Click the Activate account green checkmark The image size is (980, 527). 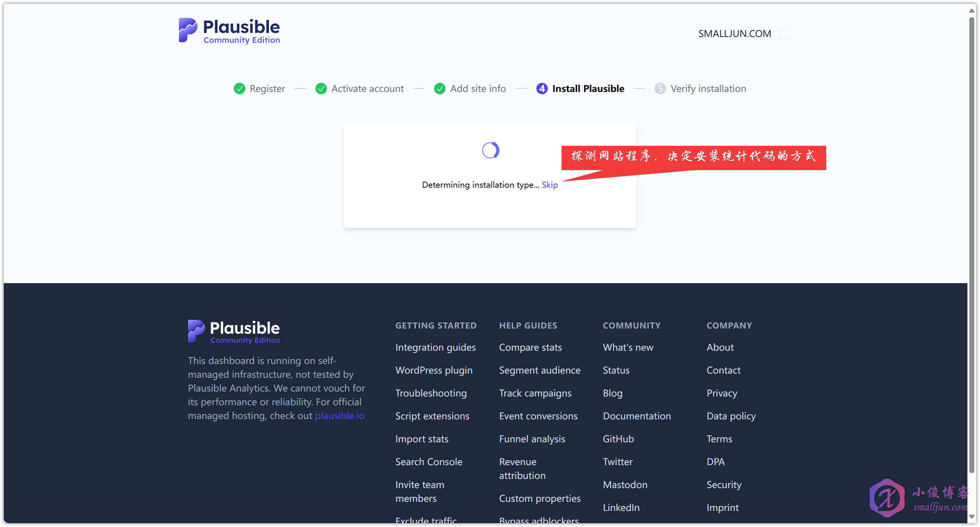point(321,89)
